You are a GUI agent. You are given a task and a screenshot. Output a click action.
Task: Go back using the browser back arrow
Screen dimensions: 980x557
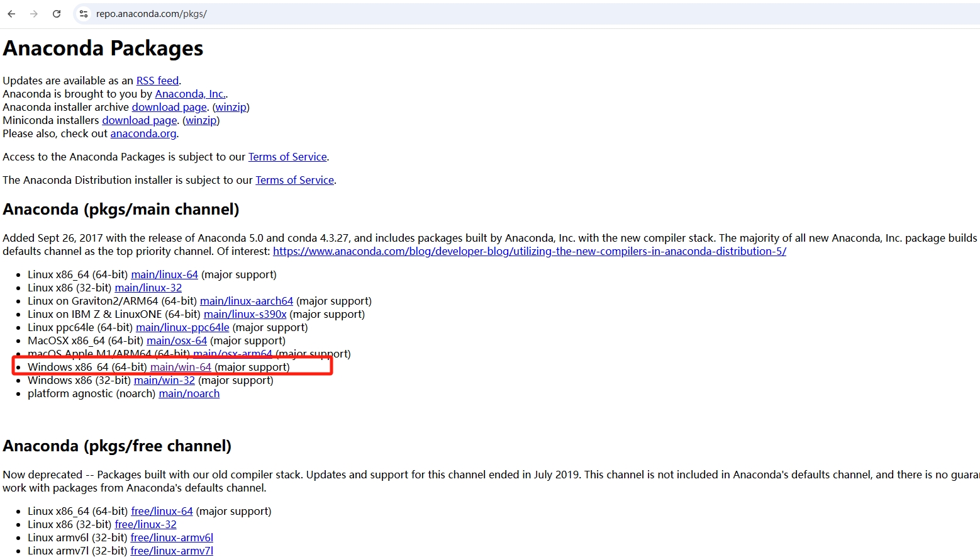(11, 14)
